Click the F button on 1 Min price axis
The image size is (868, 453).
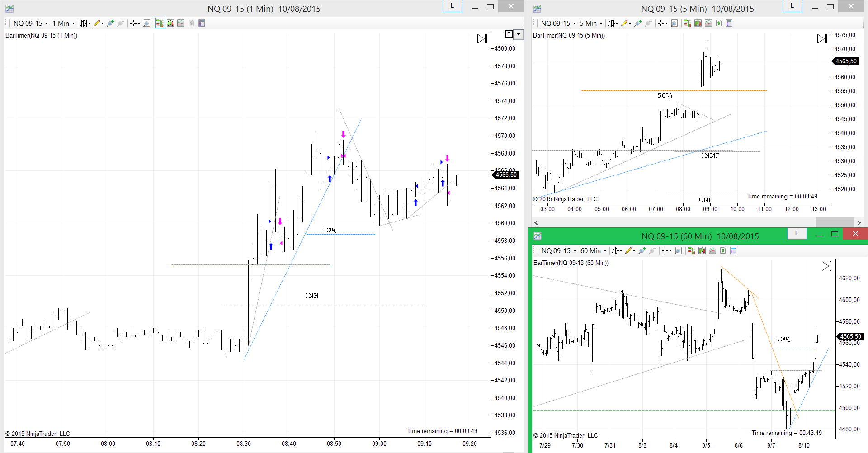point(509,34)
